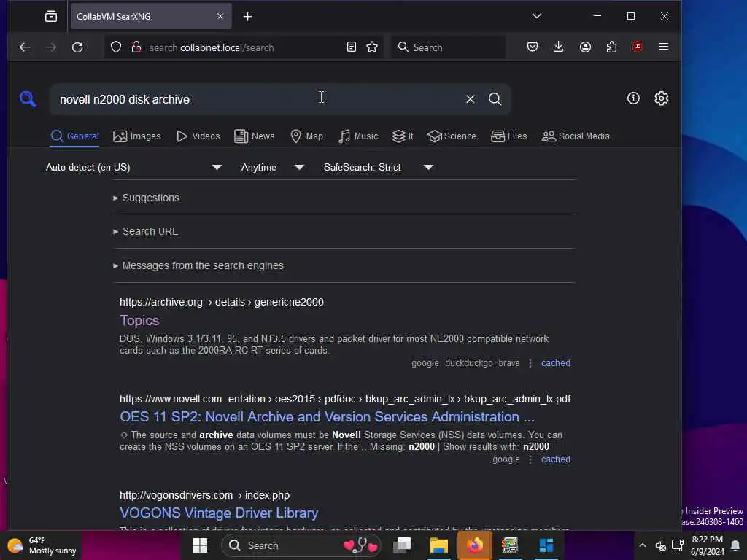Open cached link for the OES 11 result
The image size is (747, 560).
pos(555,459)
